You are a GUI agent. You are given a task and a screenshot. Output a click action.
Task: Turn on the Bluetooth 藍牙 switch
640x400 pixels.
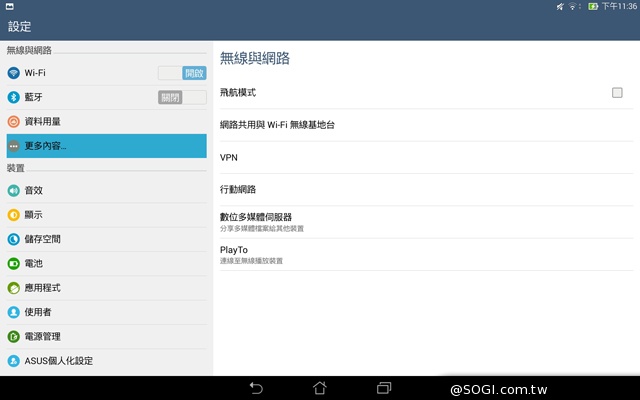point(182,97)
